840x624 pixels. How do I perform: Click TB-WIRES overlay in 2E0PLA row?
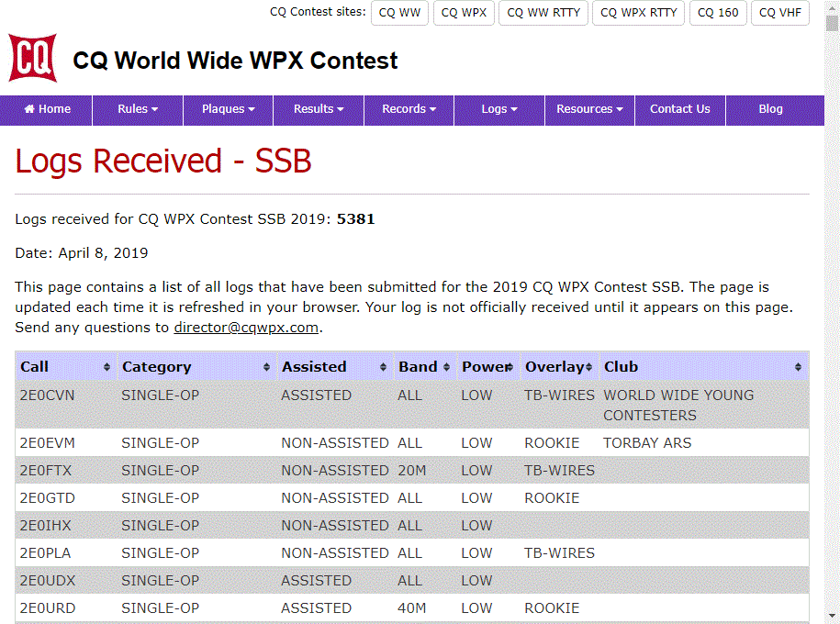[559, 552]
